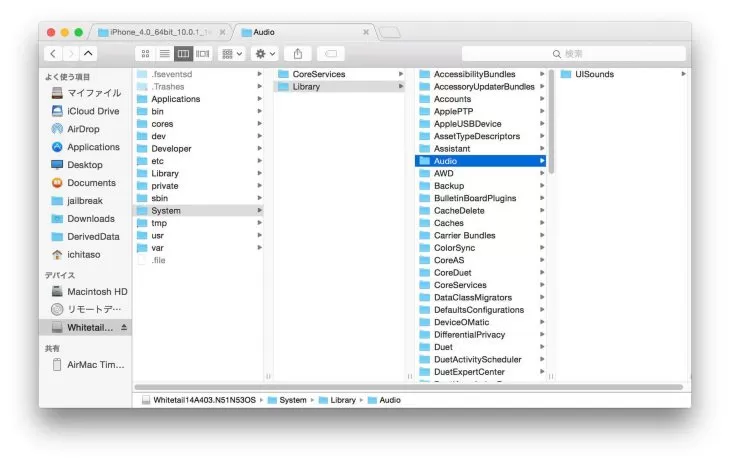
Task: Select the Carrier Bundles folder
Action: (481, 236)
